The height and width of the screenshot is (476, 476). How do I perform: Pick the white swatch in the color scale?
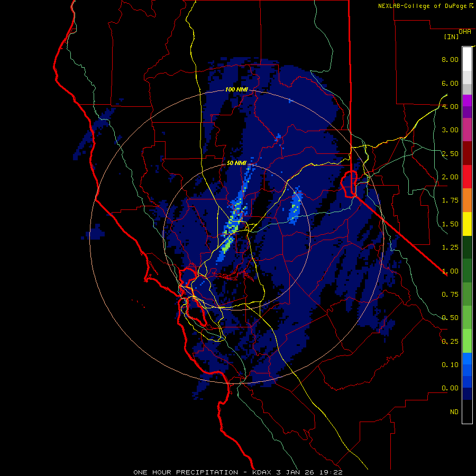(x=467, y=59)
